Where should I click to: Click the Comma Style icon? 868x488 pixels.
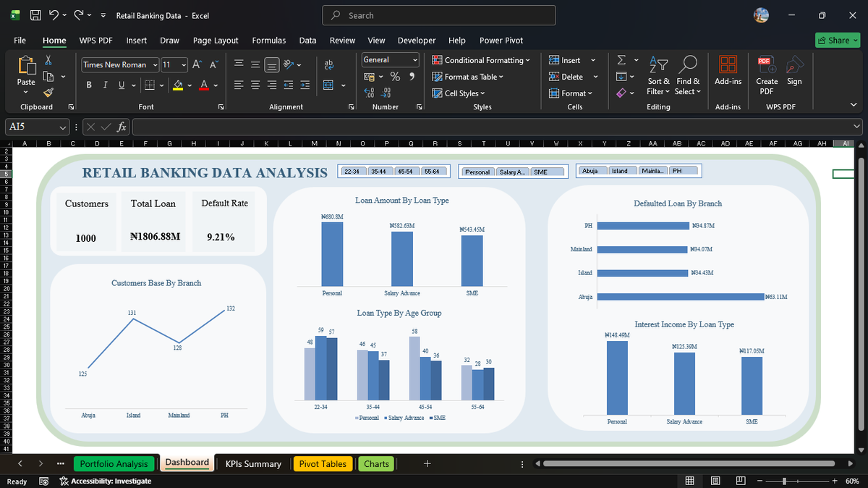click(x=412, y=77)
